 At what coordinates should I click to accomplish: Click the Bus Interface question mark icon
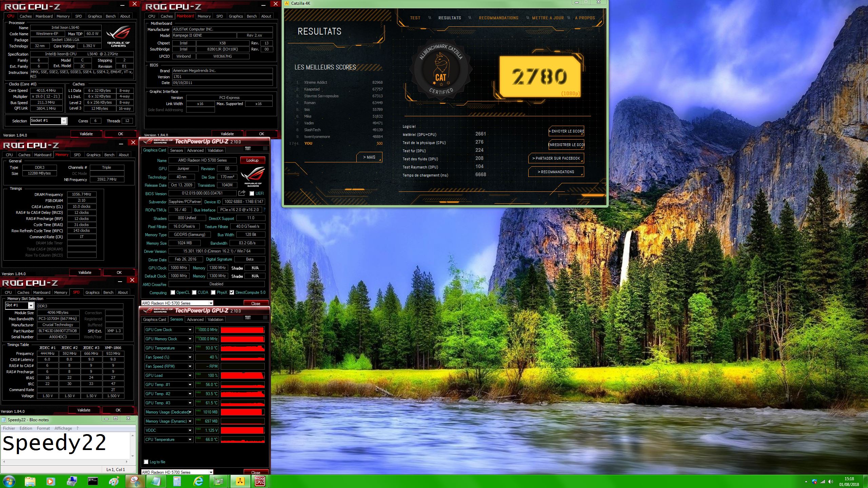pos(264,210)
